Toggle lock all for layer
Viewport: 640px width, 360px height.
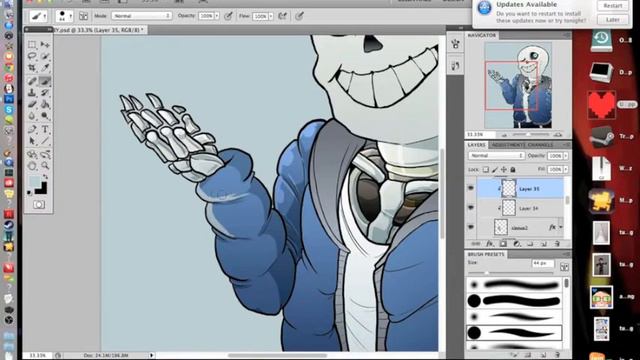point(513,169)
